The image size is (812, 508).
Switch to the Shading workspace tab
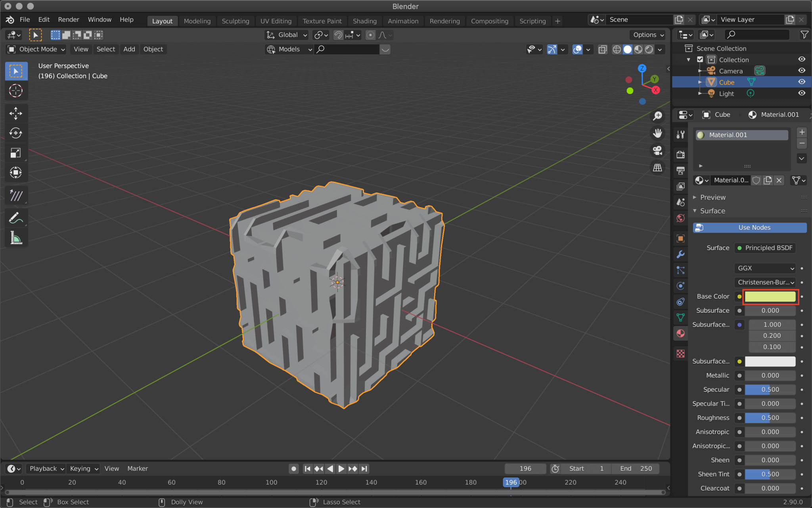coord(364,21)
